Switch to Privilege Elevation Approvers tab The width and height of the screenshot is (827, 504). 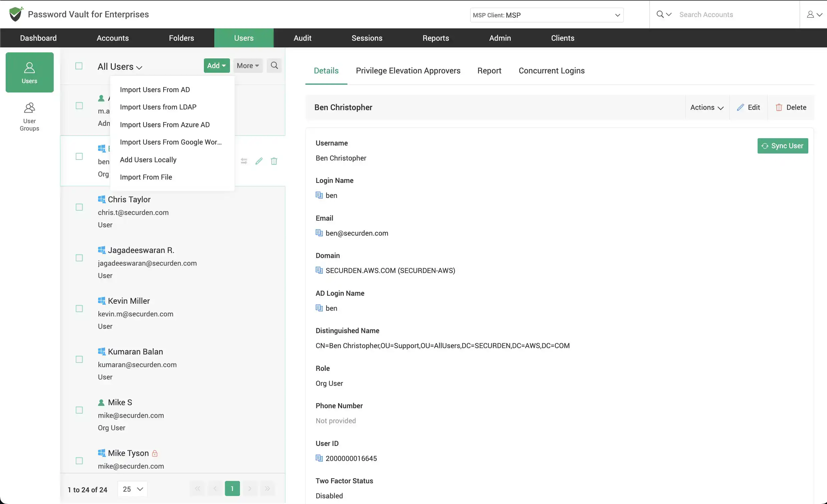point(408,70)
